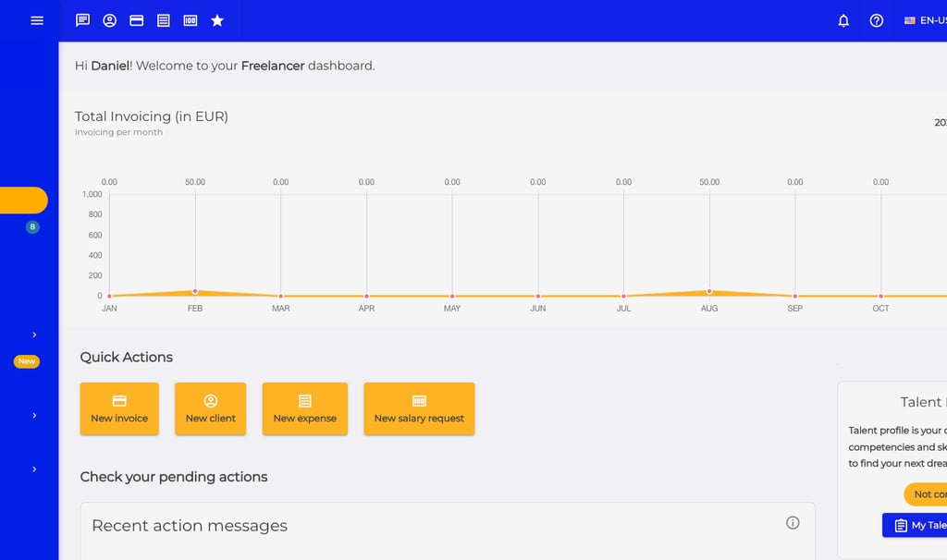Expand the bottom sidebar chevron
This screenshot has height=560, width=947.
point(34,469)
